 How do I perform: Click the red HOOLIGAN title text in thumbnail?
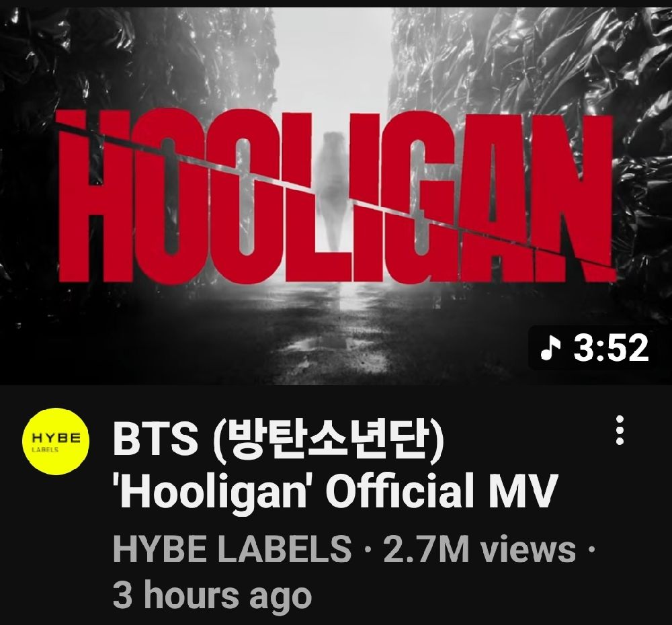335,196
